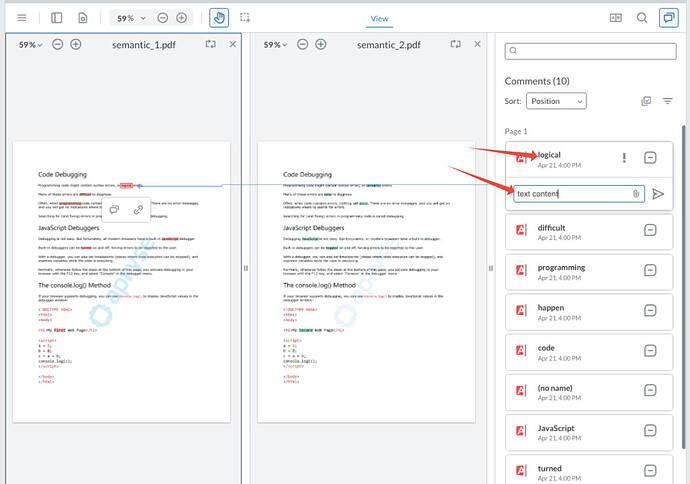
Task: Open status menu of logical comment
Action: [650, 158]
